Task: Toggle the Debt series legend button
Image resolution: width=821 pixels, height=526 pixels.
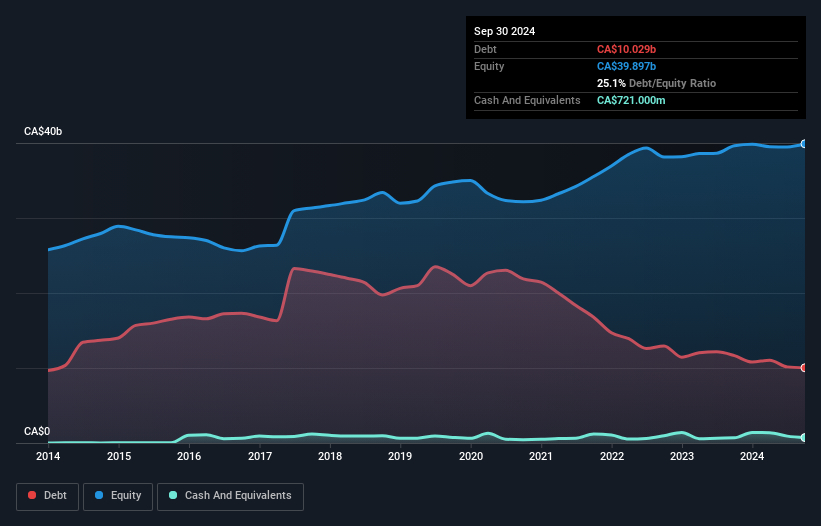Action: (48, 496)
